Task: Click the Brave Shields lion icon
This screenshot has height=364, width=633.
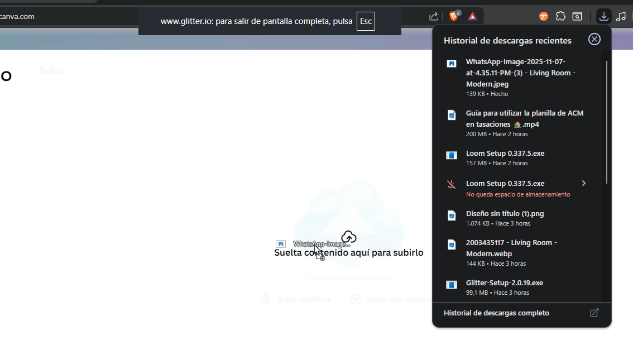Action: point(455,16)
